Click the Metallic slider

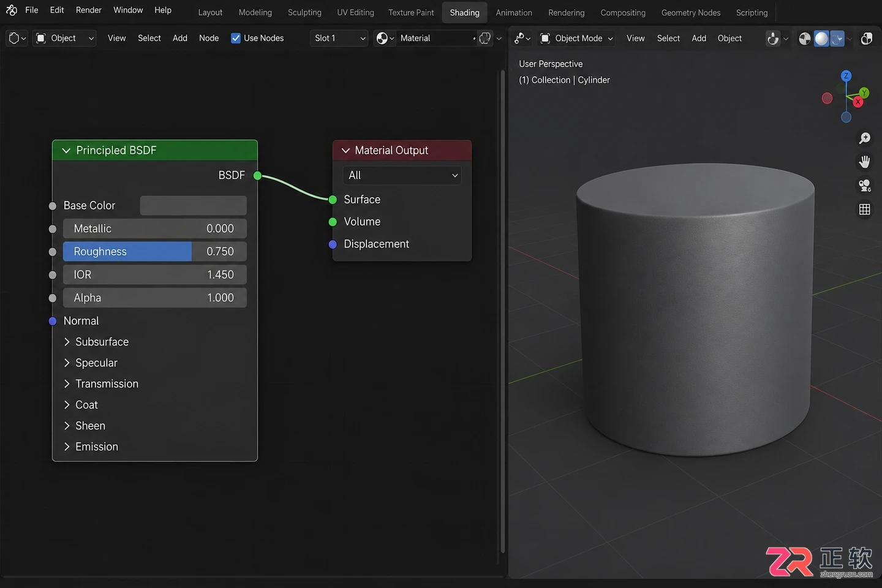click(x=155, y=228)
